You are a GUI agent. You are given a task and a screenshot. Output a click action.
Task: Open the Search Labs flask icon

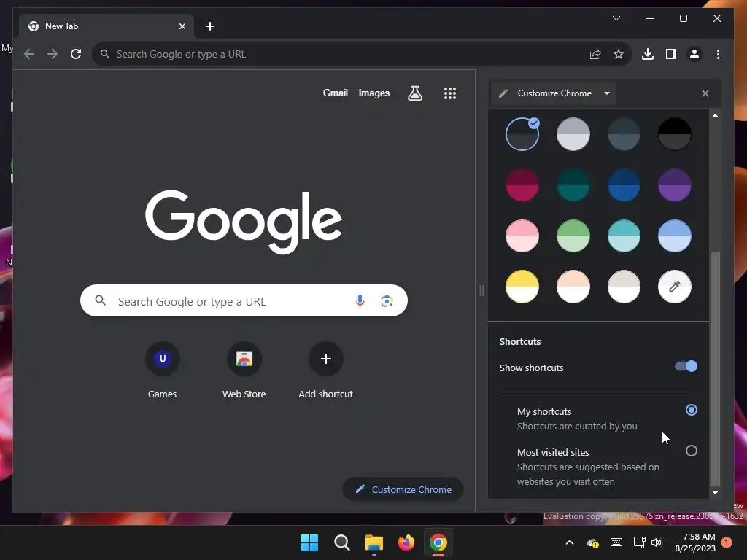pos(415,93)
